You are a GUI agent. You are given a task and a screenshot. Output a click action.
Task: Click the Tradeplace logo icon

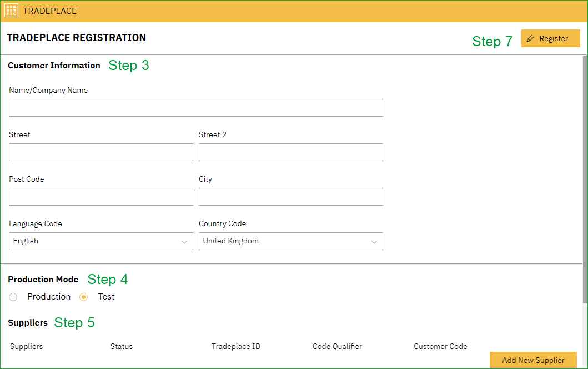pyautogui.click(x=11, y=11)
